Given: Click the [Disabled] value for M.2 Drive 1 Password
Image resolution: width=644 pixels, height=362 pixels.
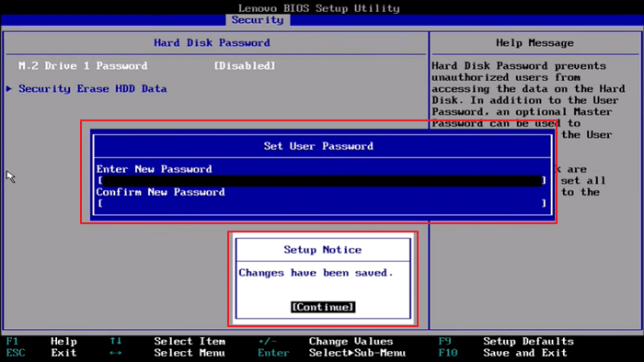Looking at the screenshot, I should click(245, 65).
